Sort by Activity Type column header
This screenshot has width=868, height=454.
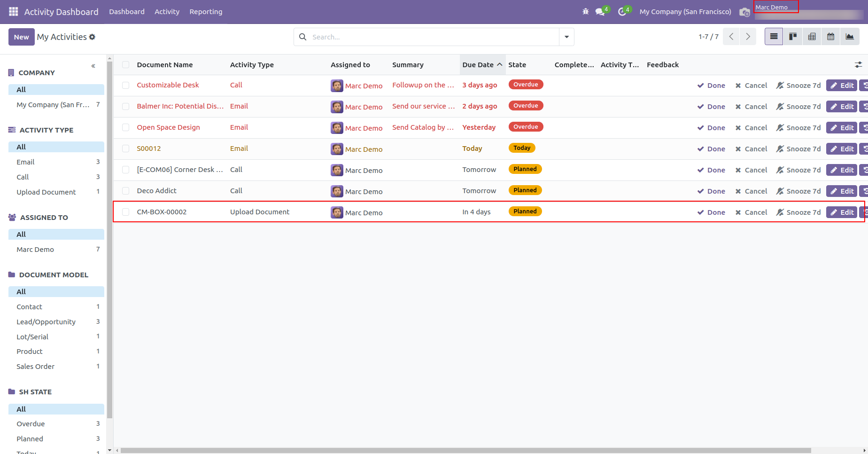(252, 65)
